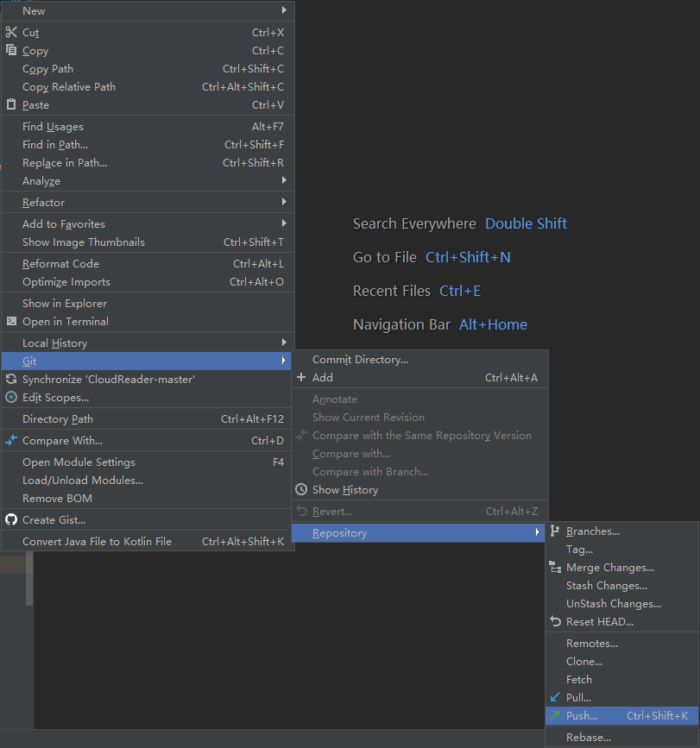Image resolution: width=700 pixels, height=748 pixels.
Task: Click the Edit Scopes circle icon
Action: (x=11, y=397)
